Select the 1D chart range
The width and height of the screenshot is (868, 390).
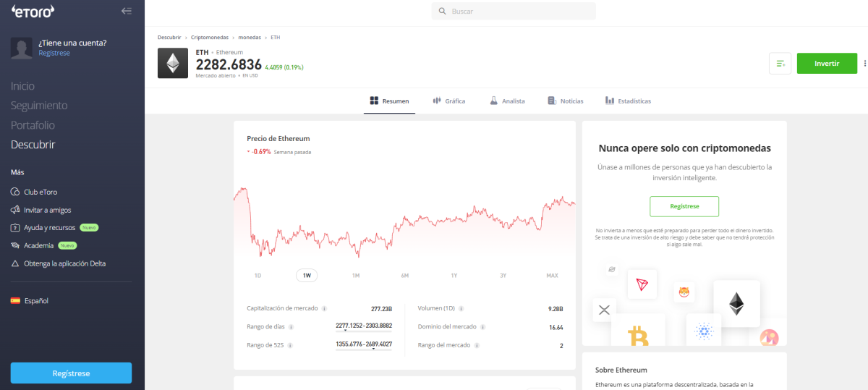(258, 276)
